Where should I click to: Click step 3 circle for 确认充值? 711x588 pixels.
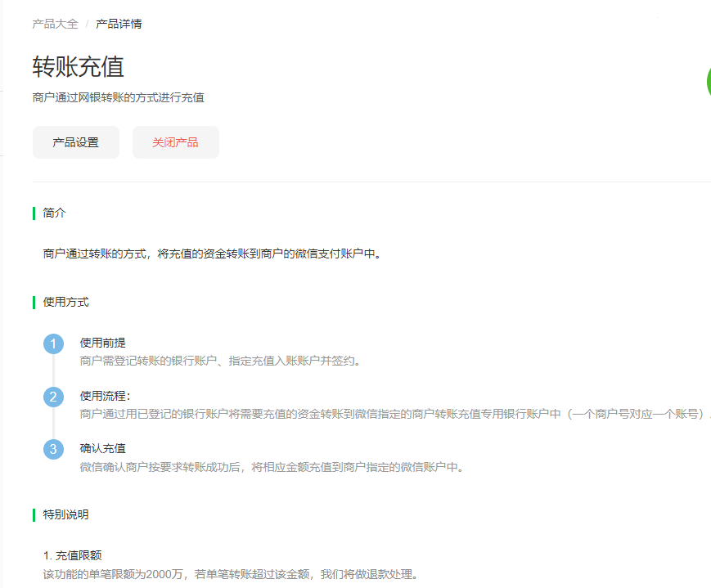[53, 449]
